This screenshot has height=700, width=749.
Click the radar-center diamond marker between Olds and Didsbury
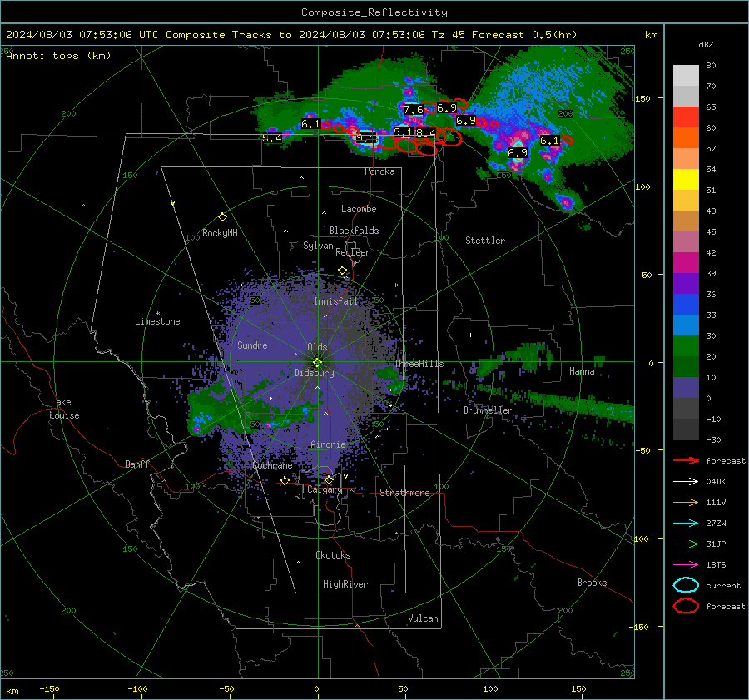tap(317, 362)
